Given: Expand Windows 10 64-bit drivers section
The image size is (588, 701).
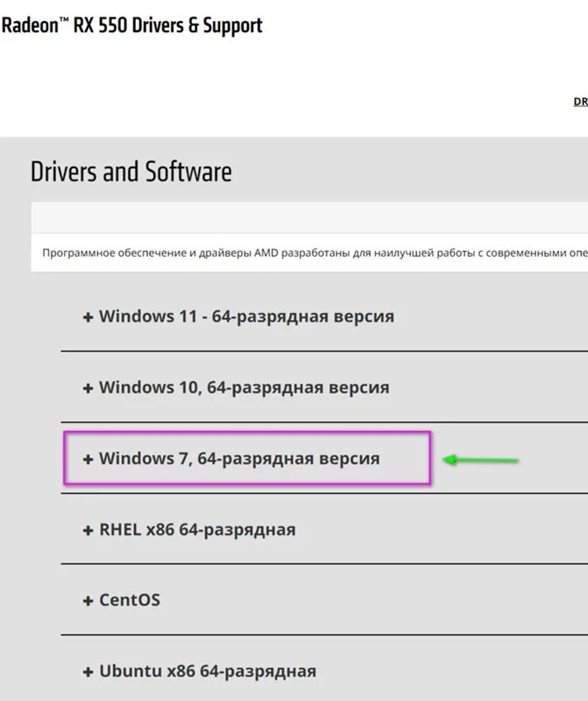Looking at the screenshot, I should tap(236, 387).
